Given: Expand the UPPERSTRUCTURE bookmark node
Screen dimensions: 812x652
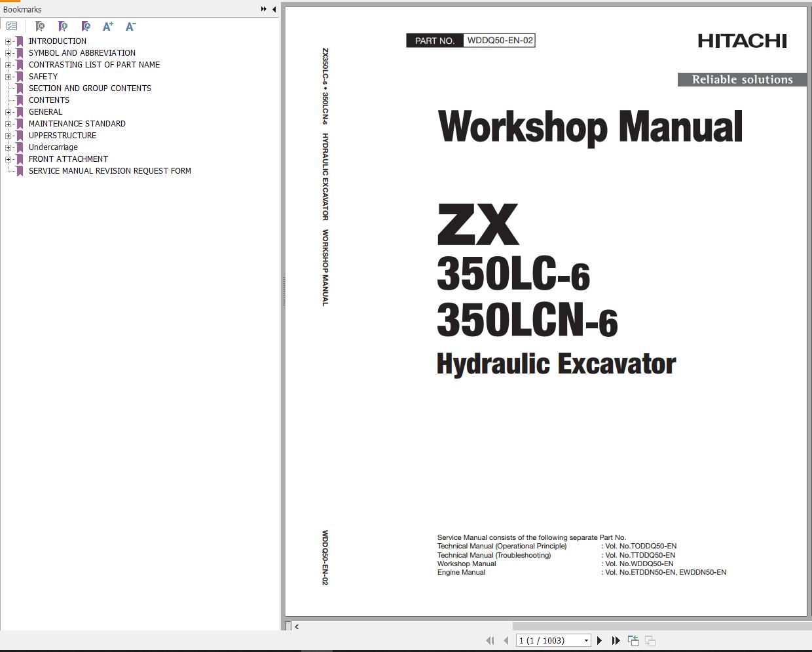Looking at the screenshot, I should [9, 136].
